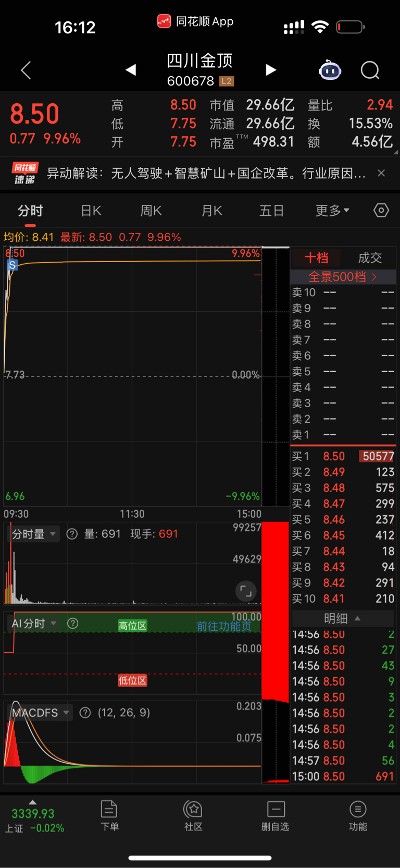The image size is (400, 868).
Task: Return to 同花顺 App via status pill
Action: click(195, 21)
